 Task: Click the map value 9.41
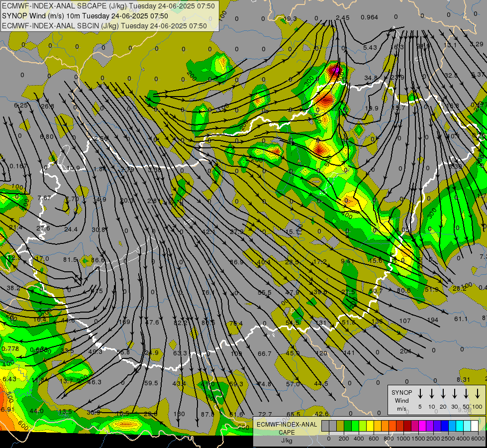(348, 261)
